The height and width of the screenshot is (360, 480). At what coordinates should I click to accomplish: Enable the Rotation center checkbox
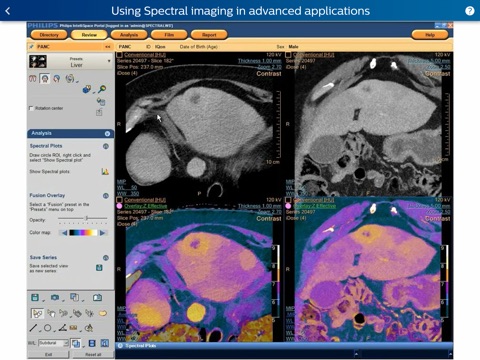pos(31,108)
